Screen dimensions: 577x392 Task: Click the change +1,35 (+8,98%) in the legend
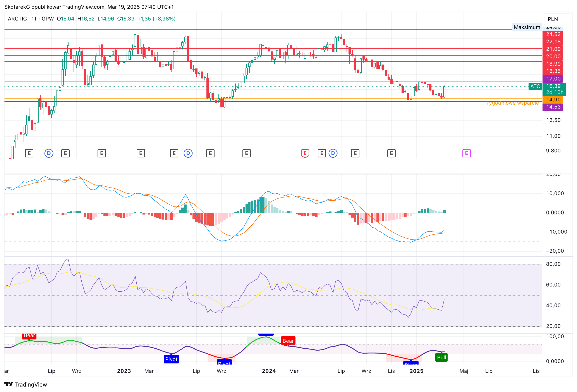coord(156,19)
